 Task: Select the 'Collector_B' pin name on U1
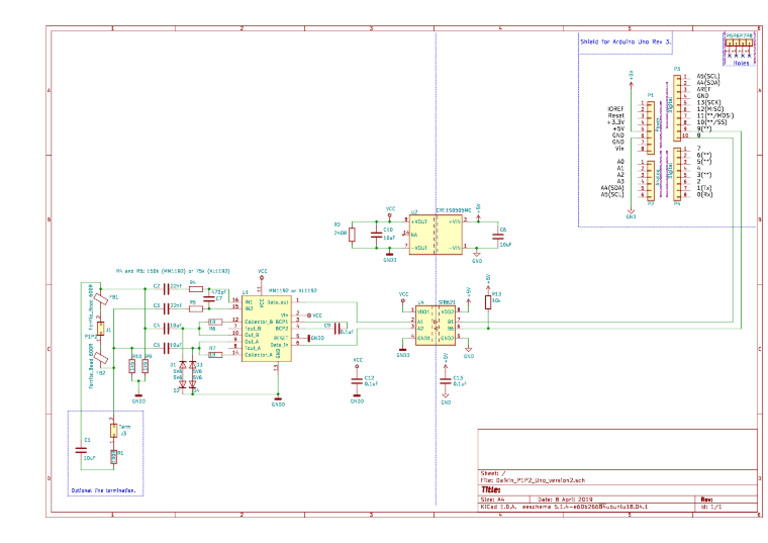(x=259, y=322)
